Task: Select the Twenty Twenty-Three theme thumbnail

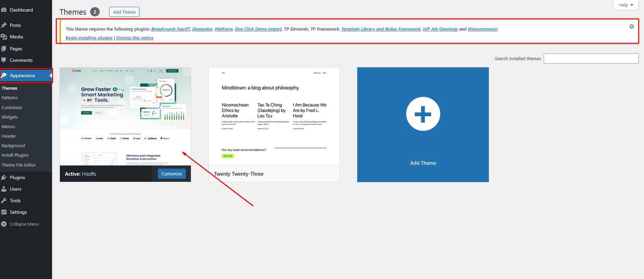Action: pyautogui.click(x=274, y=117)
